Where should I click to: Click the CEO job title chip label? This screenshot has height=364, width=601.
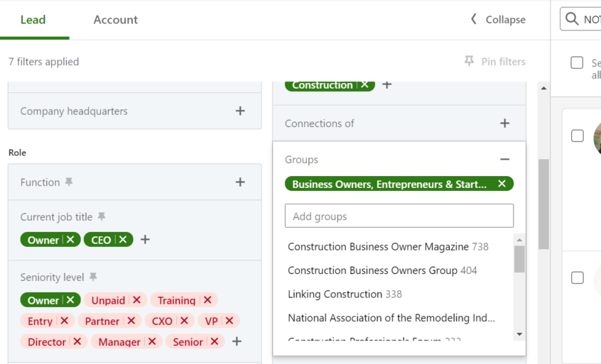point(101,240)
